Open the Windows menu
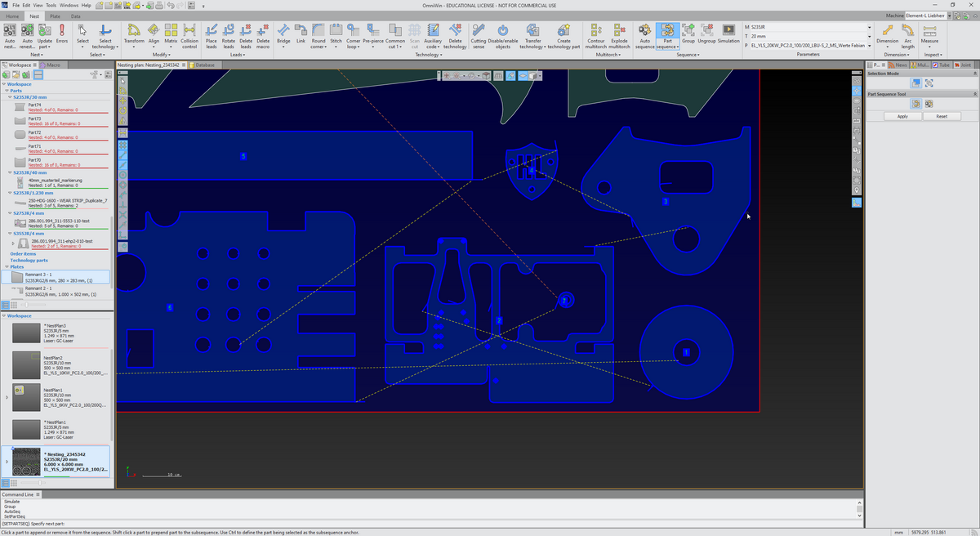 point(69,5)
